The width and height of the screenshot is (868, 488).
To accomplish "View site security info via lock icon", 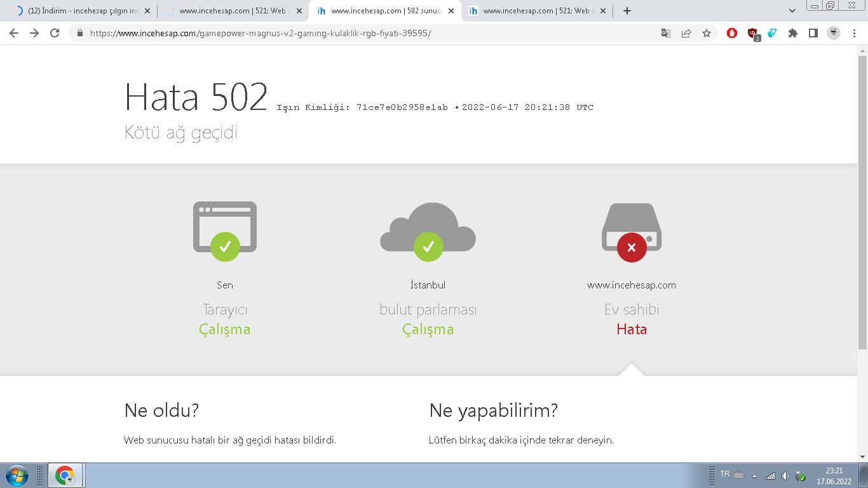I will click(80, 33).
